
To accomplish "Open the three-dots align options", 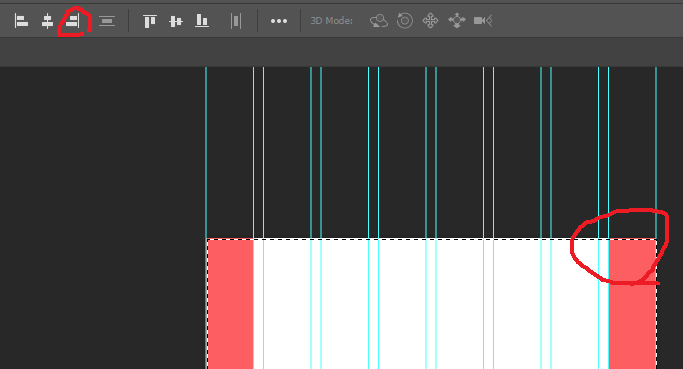I will [x=279, y=20].
